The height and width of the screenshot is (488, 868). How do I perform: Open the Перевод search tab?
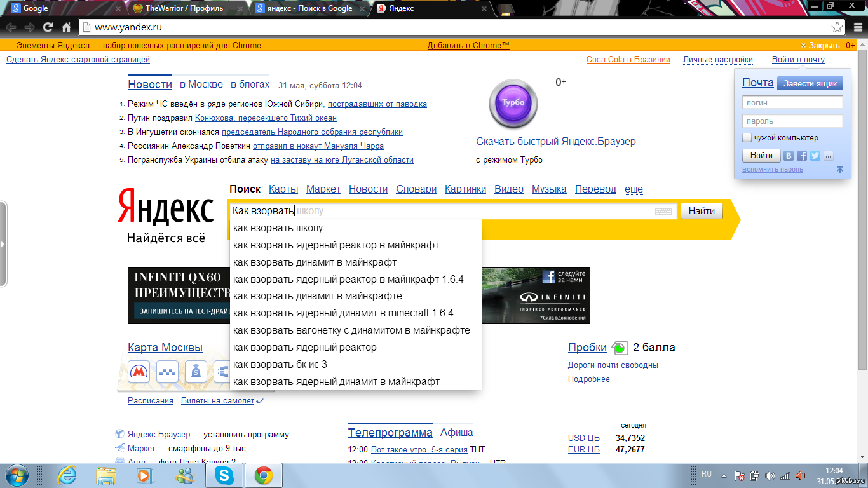[595, 189]
